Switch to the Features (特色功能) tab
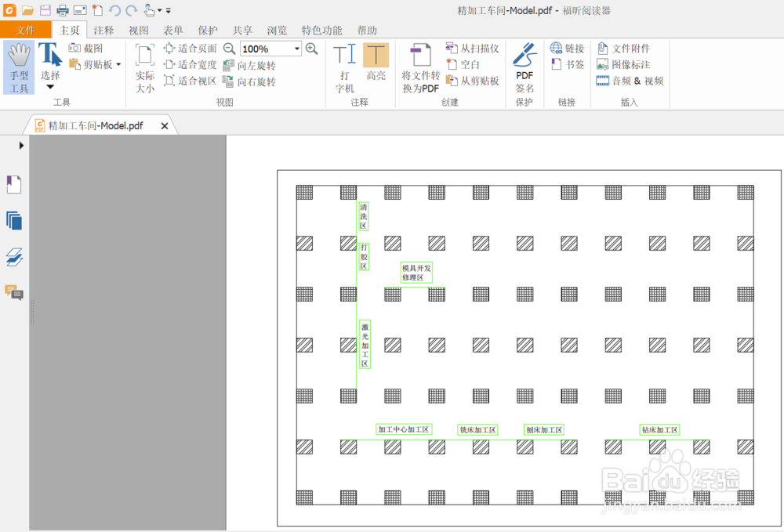This screenshot has height=532, width=784. [x=322, y=30]
